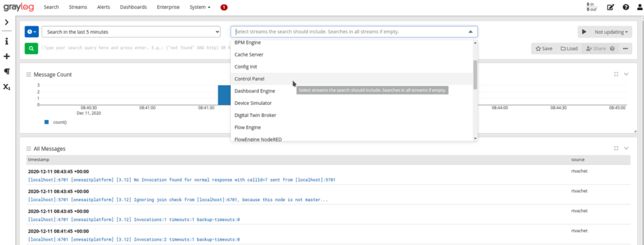Screen dimensions: 644x245
Task: Start auto-refresh with the play button
Action: click(x=584, y=32)
